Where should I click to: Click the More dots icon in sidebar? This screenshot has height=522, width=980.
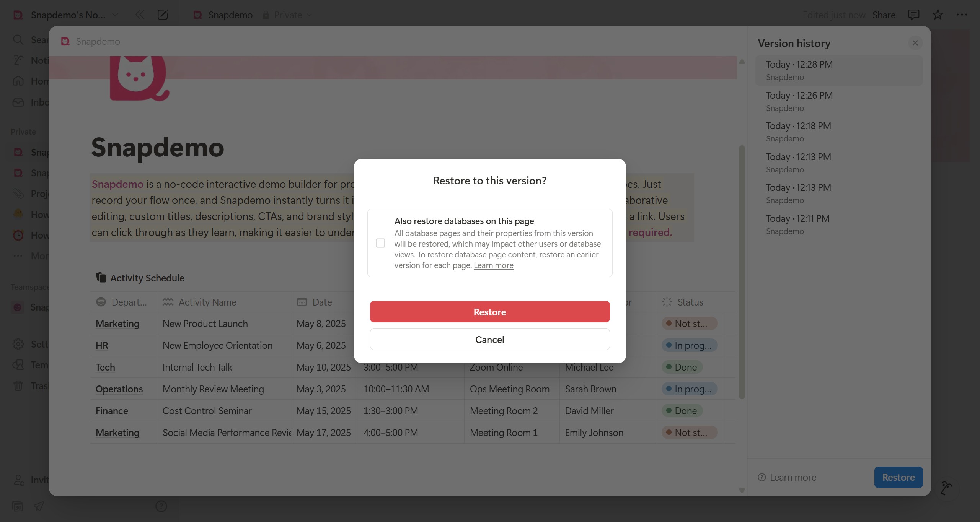[18, 256]
